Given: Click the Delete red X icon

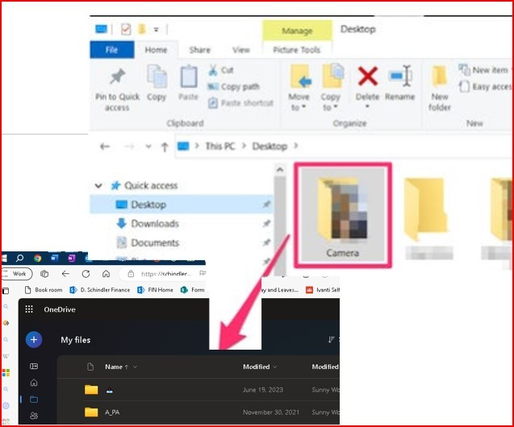Looking at the screenshot, I should pyautogui.click(x=367, y=76).
